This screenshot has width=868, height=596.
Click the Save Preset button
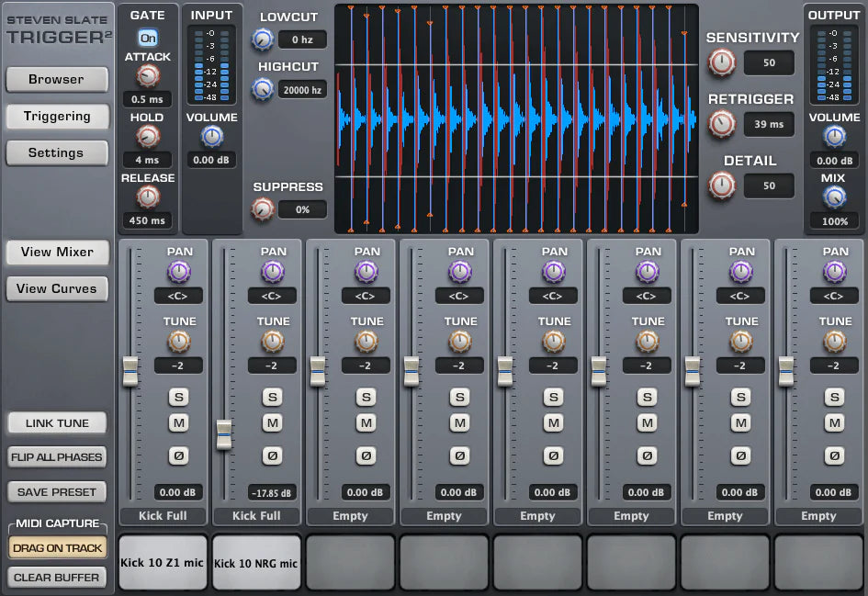tap(57, 491)
